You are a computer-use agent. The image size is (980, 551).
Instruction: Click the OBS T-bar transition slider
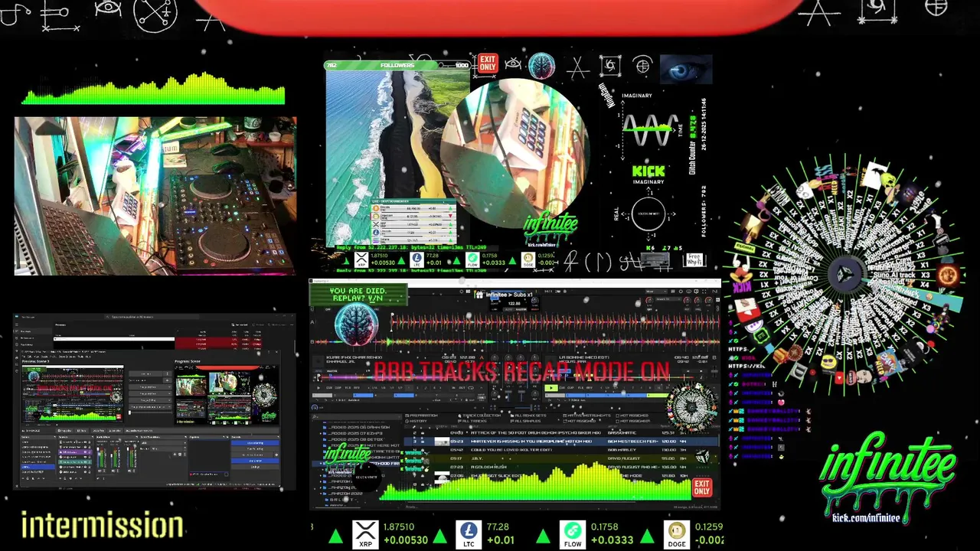coord(150,412)
